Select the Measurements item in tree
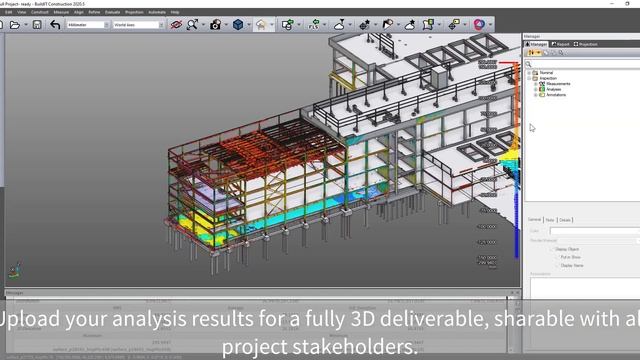This screenshot has height=360, width=640. pos(558,84)
